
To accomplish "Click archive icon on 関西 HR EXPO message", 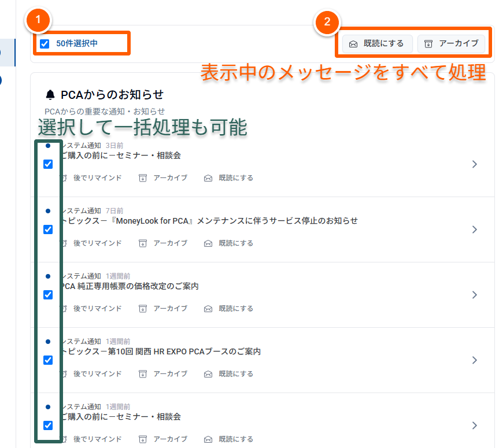I will [x=143, y=374].
